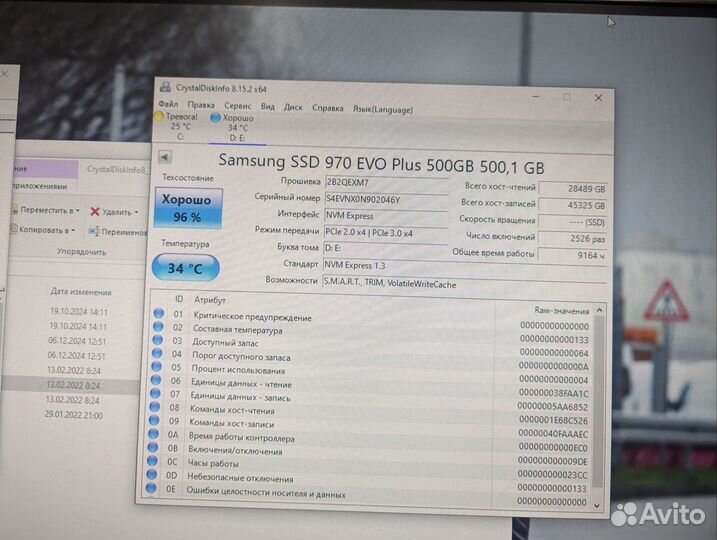Click the attribute list vertical scrollbar thumb
Screen dimensions: 717x540
(598, 402)
